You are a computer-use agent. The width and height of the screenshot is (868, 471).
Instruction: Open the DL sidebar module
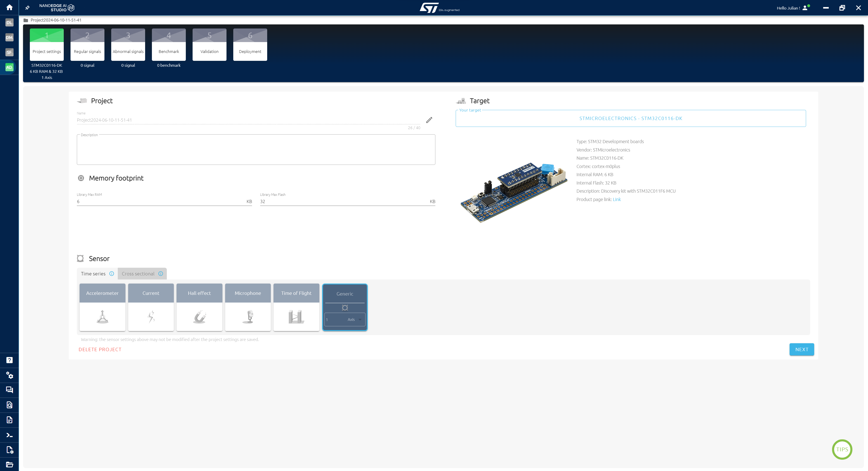[9, 23]
